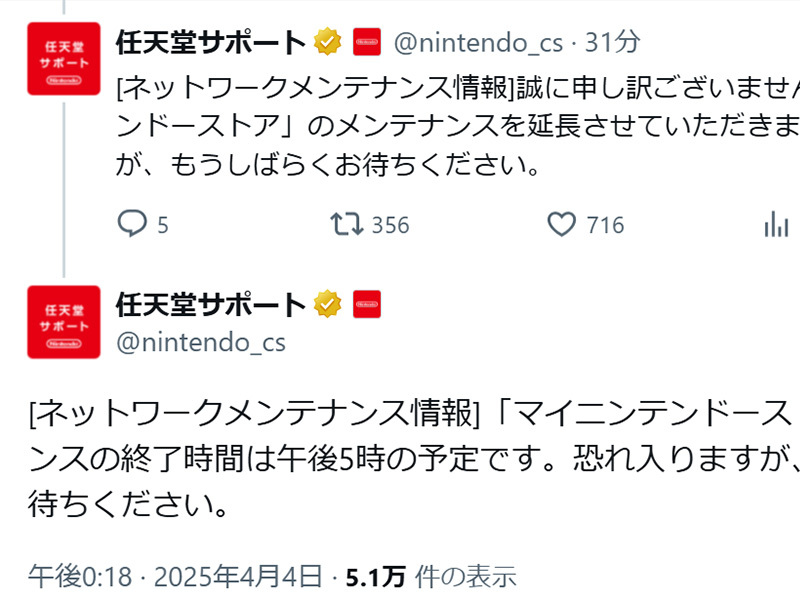The width and height of the screenshot is (800, 600).
Task: Like the post with the heart icon
Action: pyautogui.click(x=562, y=224)
